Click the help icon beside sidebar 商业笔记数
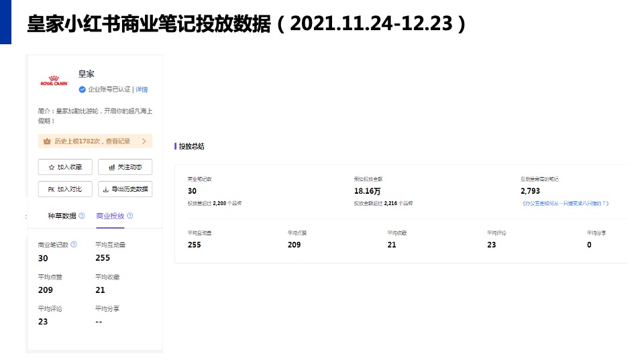644x362 pixels. 74,244
